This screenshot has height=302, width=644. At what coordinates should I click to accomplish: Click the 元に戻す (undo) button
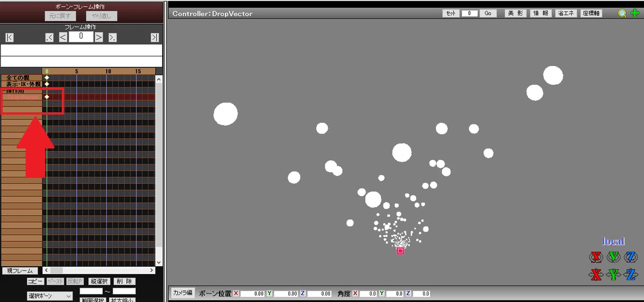click(61, 16)
